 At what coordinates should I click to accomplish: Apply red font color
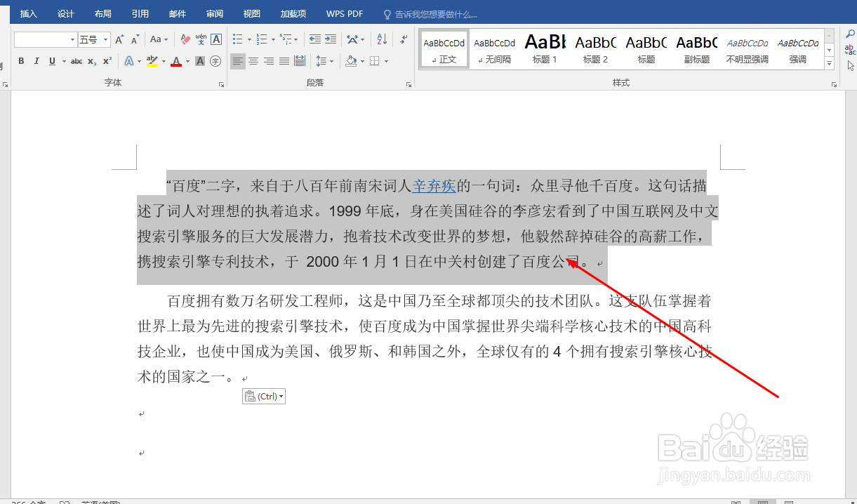tap(176, 62)
